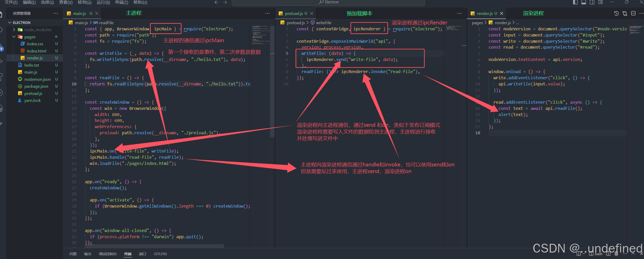Toggle primary sidebar layout

click(x=575, y=2)
